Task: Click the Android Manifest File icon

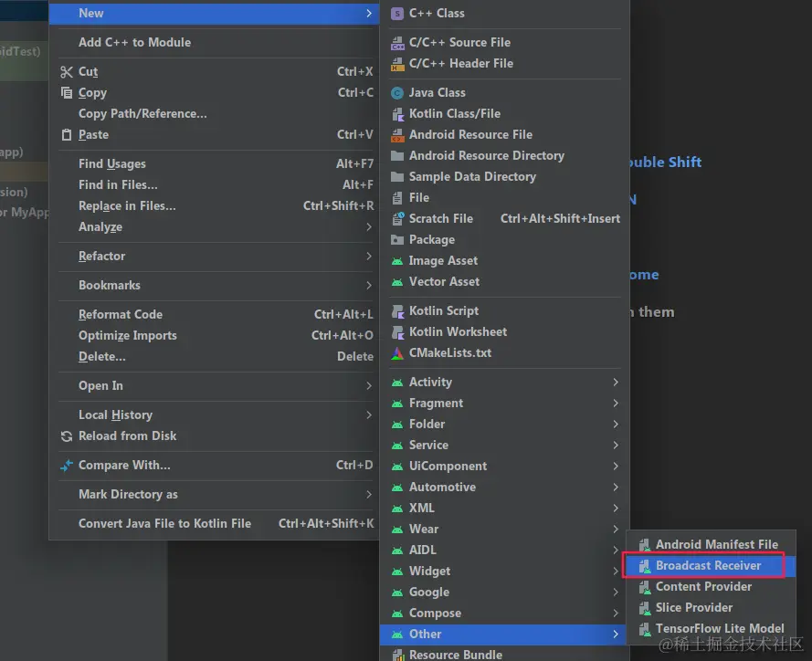Action: tap(644, 545)
